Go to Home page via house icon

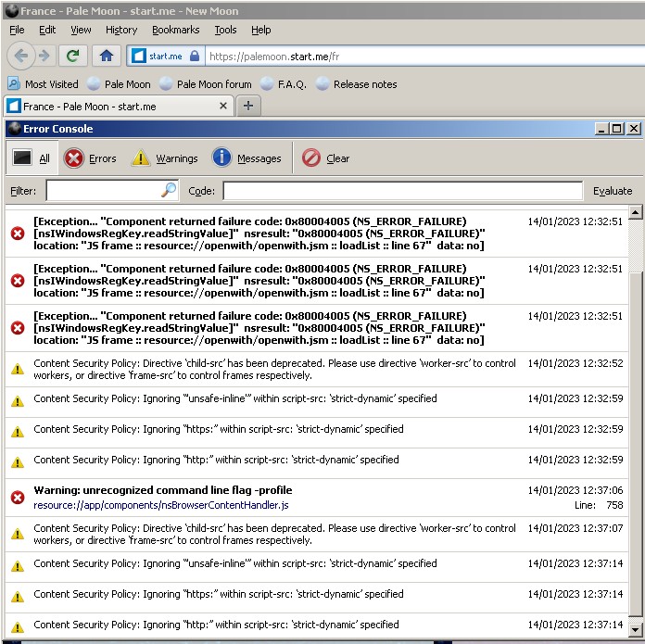[x=106, y=56]
